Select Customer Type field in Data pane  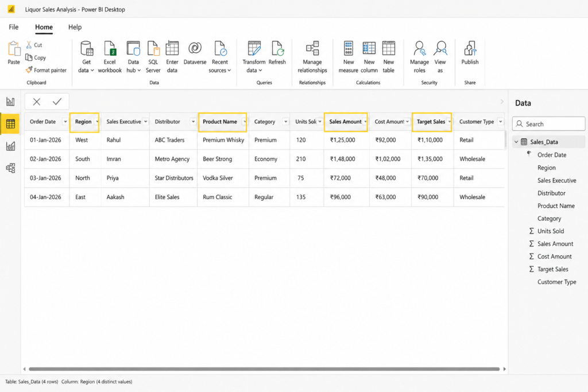click(556, 282)
